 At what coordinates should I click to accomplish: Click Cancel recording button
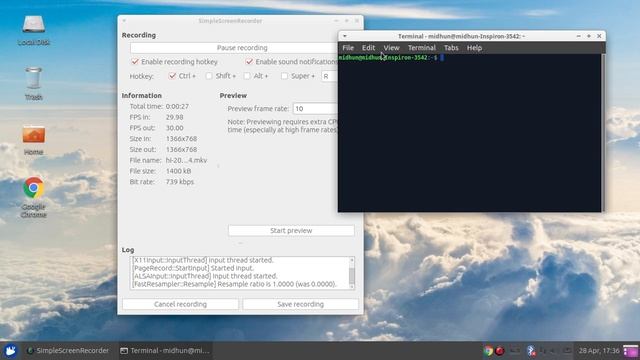pos(180,304)
